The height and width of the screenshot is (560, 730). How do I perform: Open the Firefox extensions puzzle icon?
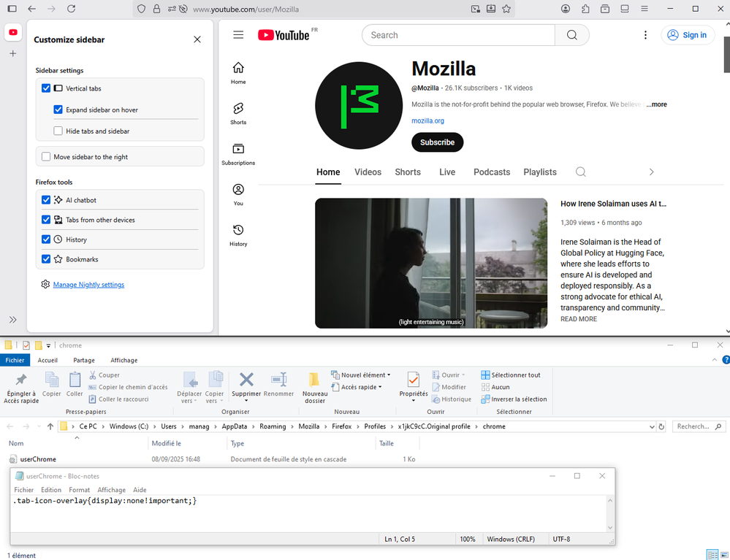[x=585, y=9]
